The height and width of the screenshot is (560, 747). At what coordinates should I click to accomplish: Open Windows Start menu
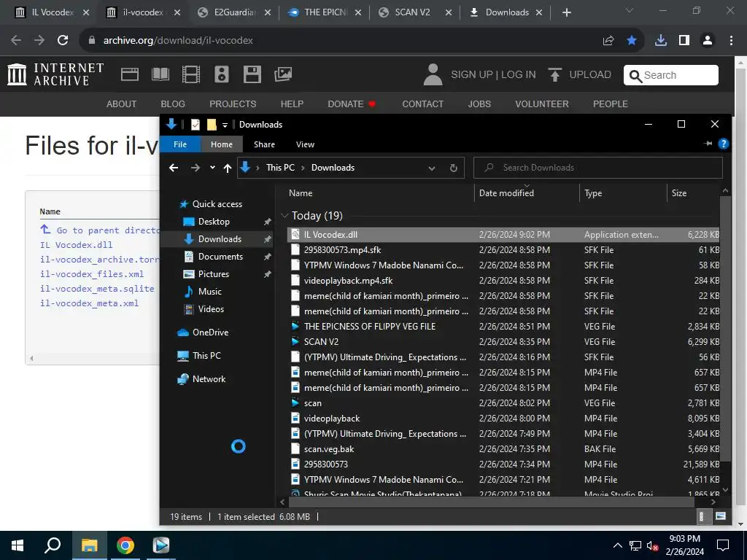tap(18, 545)
